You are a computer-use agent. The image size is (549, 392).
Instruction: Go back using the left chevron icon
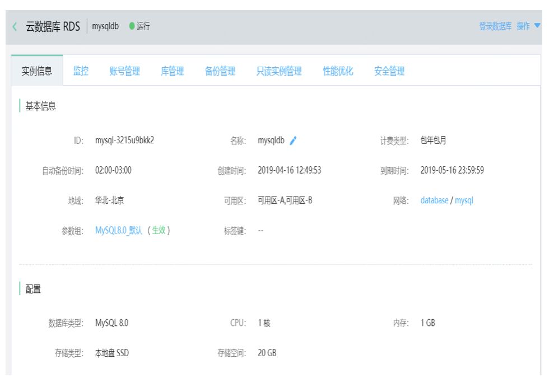15,27
